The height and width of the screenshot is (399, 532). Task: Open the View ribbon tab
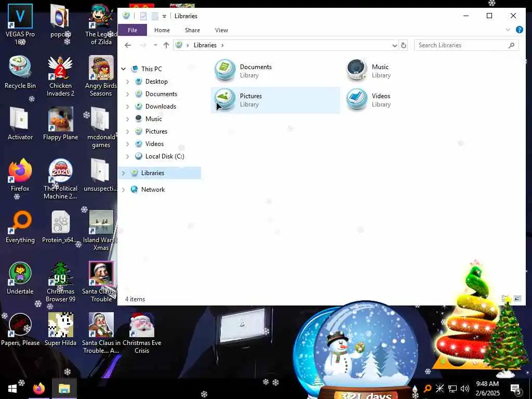pyautogui.click(x=221, y=30)
